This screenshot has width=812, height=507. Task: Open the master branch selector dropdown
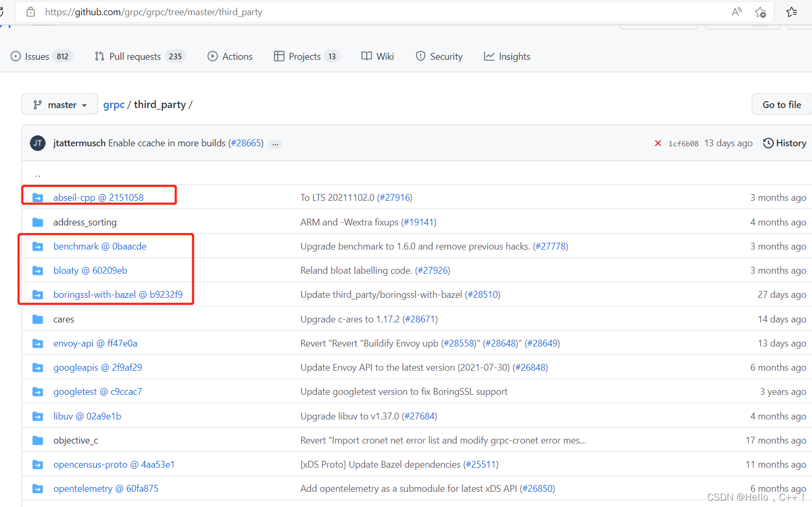(59, 104)
